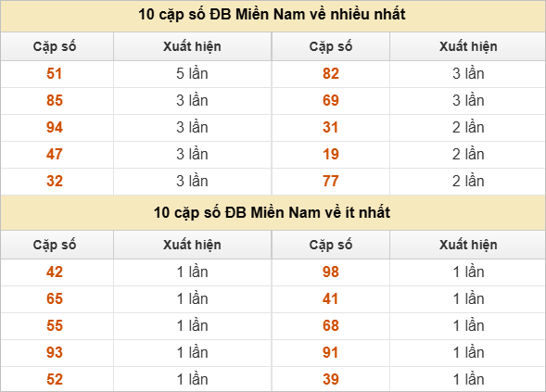Click pair number 98

(330, 272)
